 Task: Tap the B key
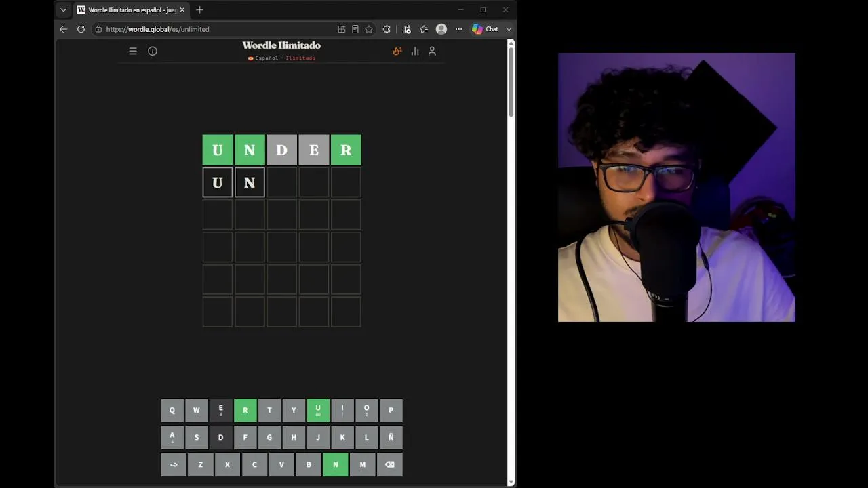[x=309, y=465]
